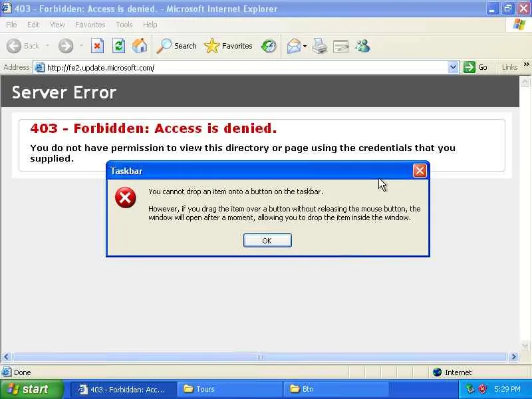Click the Edit page toolbar icon

point(340,47)
